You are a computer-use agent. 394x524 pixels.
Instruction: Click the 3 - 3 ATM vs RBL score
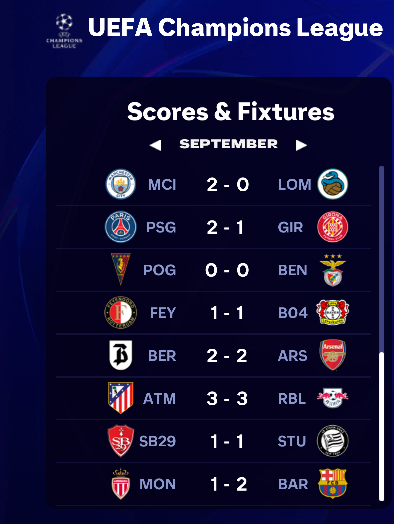227,398
